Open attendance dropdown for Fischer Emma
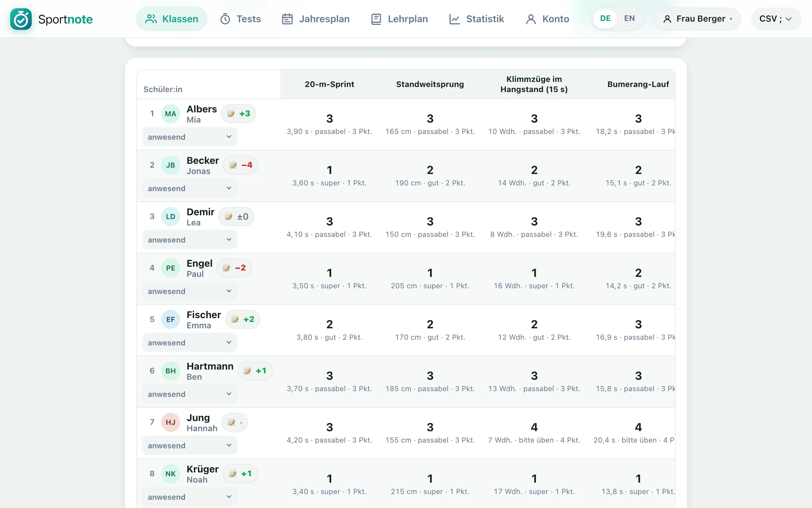Image resolution: width=812 pixels, height=508 pixels. (x=190, y=342)
